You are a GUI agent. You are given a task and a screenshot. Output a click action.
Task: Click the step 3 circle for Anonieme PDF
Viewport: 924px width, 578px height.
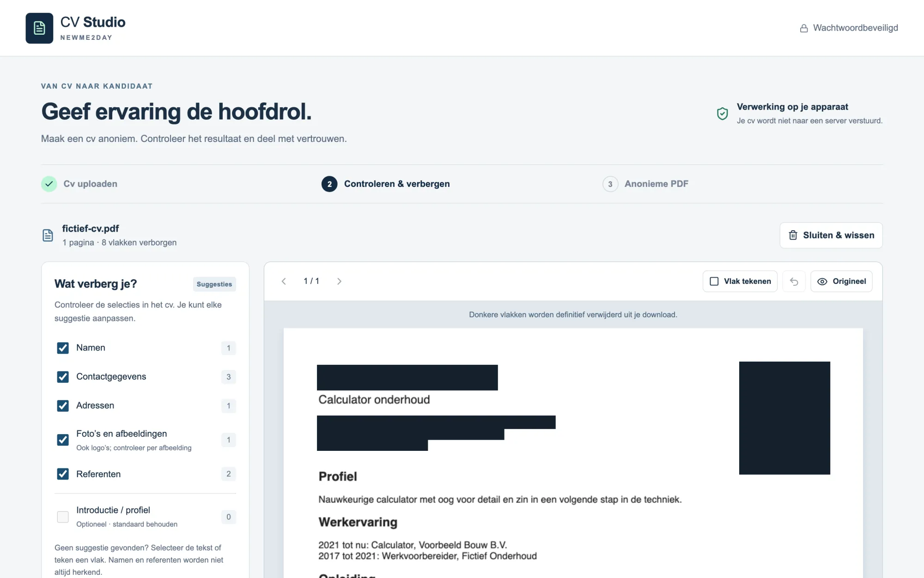point(610,184)
